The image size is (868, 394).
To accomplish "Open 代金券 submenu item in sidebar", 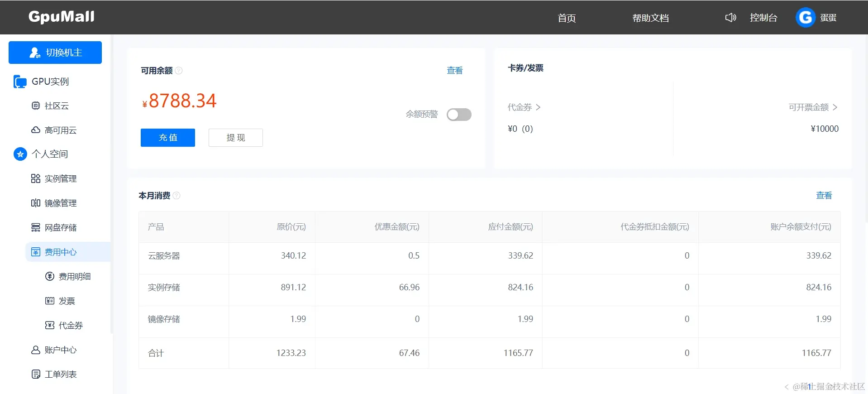I will click(x=71, y=325).
